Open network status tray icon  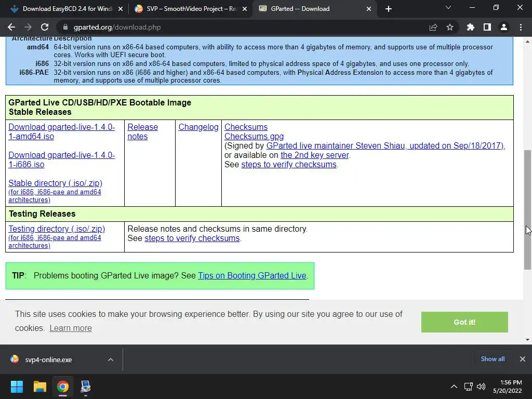click(x=469, y=387)
